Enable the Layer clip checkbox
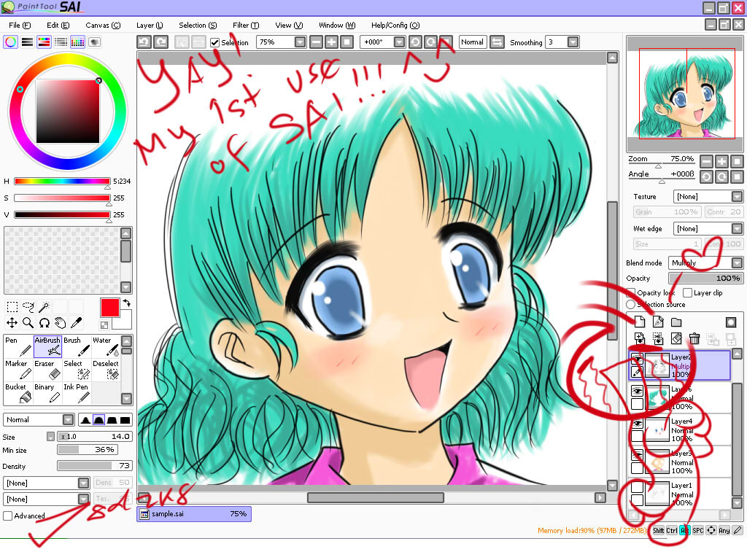Image resolution: width=747 pixels, height=560 pixels. click(x=687, y=293)
